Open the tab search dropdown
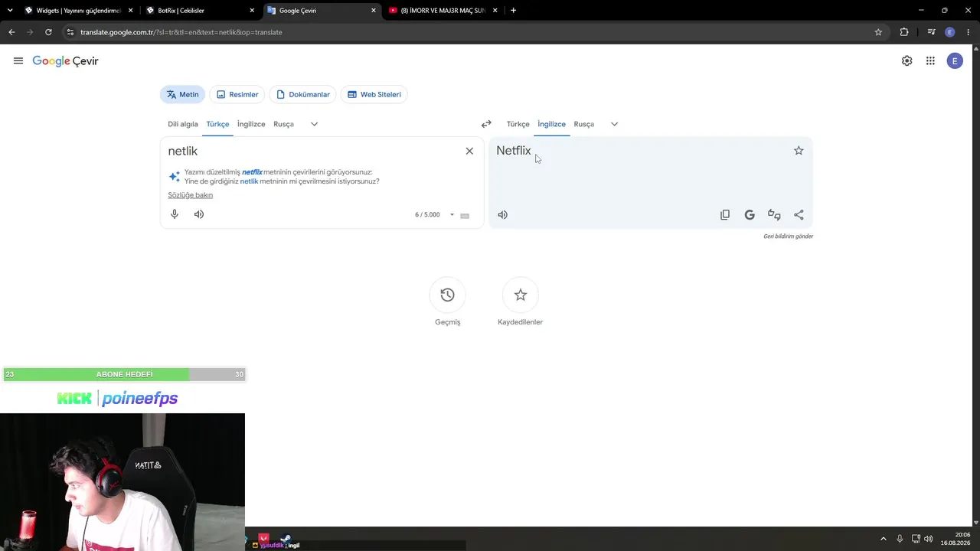 click(x=9, y=11)
